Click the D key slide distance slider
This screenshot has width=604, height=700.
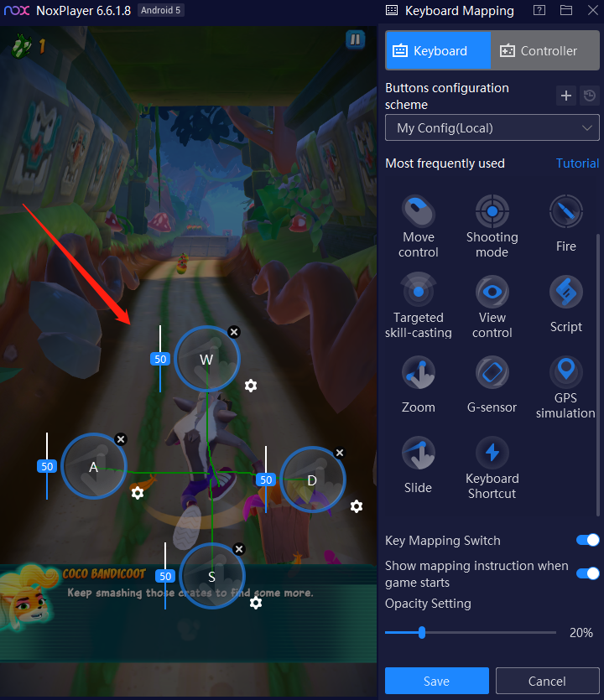[266, 480]
